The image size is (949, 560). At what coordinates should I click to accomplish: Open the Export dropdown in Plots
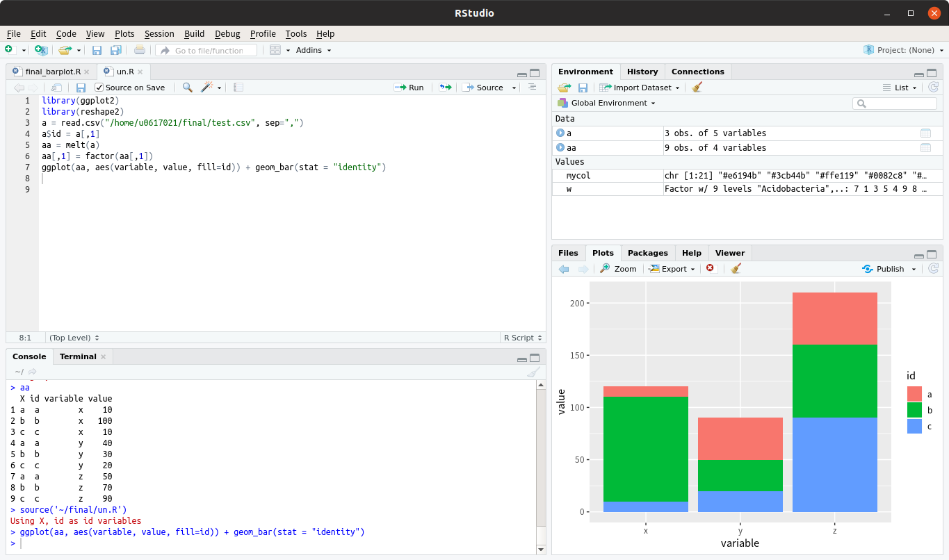(672, 269)
